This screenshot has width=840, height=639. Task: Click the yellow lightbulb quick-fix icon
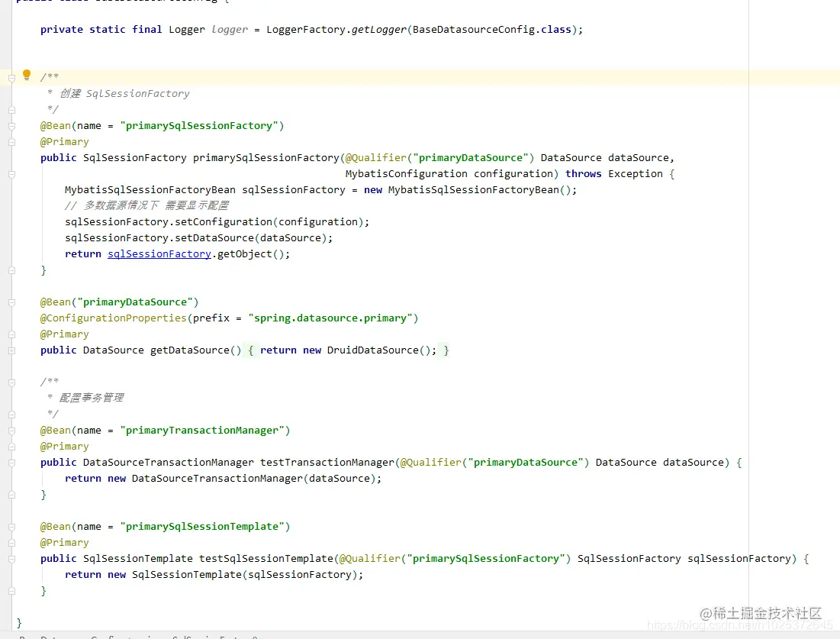26,75
